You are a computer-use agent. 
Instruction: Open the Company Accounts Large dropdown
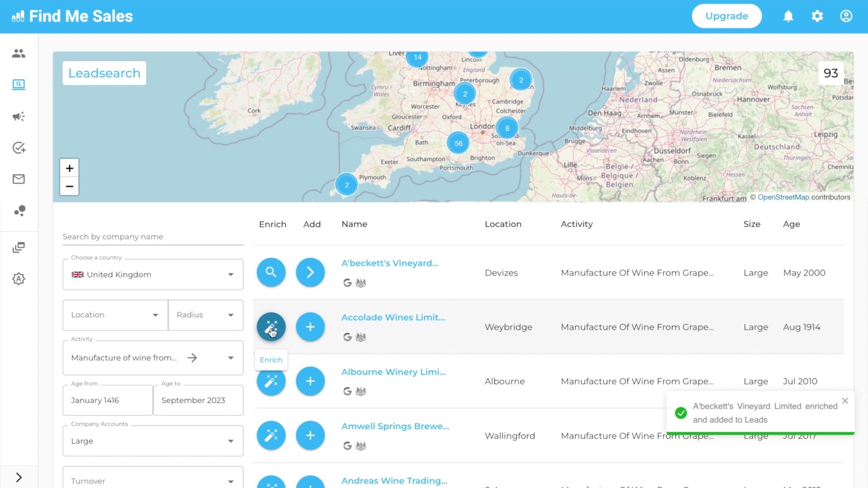tap(153, 441)
